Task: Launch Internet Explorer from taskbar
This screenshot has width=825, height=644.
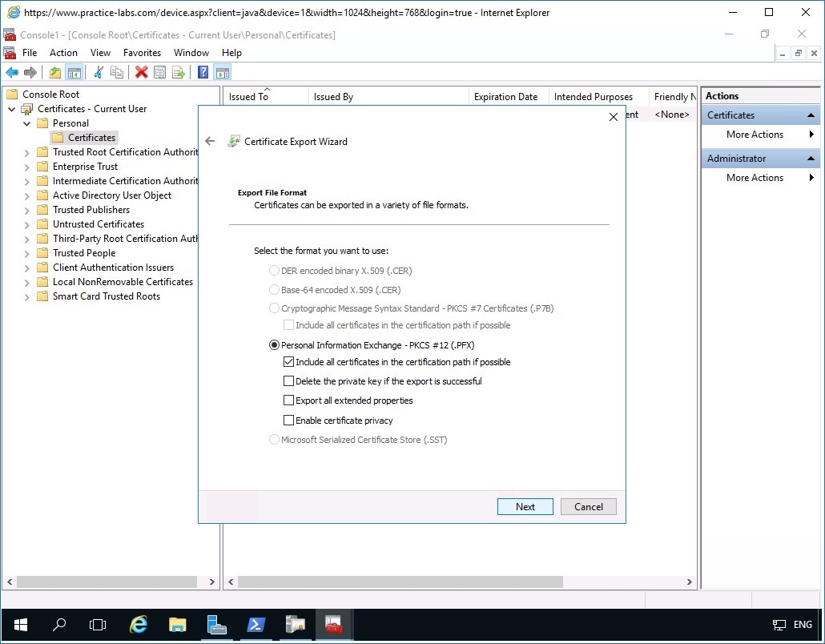Action: [x=138, y=625]
